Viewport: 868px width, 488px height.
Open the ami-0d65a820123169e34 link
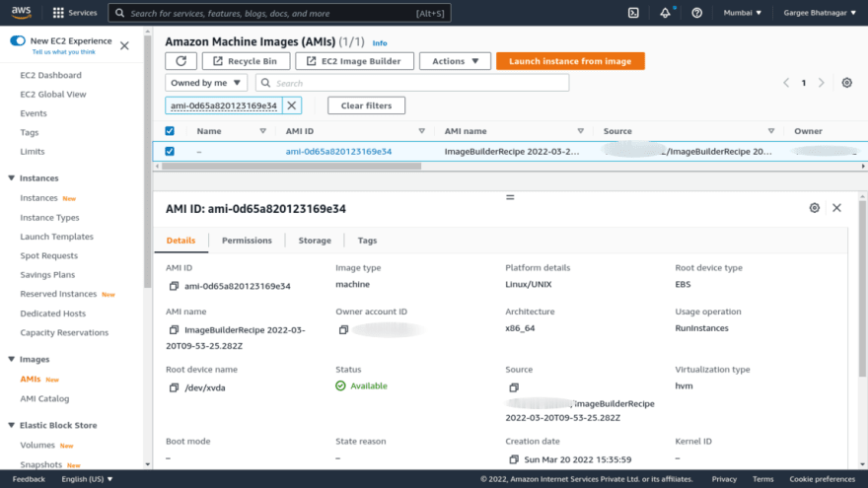coord(338,151)
